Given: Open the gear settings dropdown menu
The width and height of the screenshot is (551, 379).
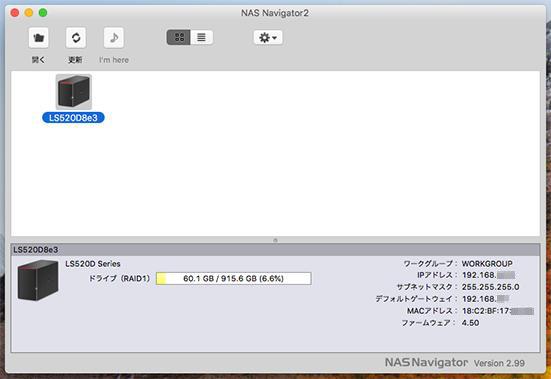Looking at the screenshot, I should pyautogui.click(x=268, y=37).
